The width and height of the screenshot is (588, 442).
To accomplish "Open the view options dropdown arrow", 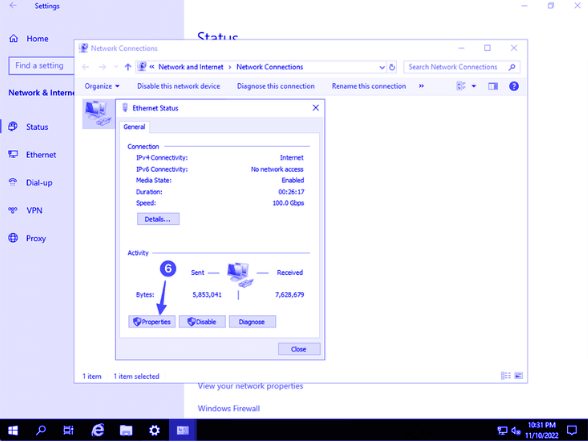I will pos(474,87).
